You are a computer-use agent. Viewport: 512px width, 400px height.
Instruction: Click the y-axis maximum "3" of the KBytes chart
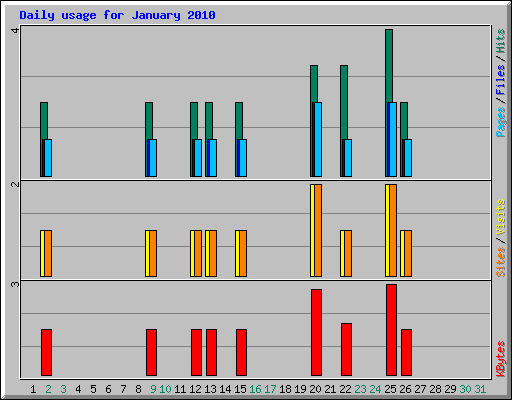[15, 284]
